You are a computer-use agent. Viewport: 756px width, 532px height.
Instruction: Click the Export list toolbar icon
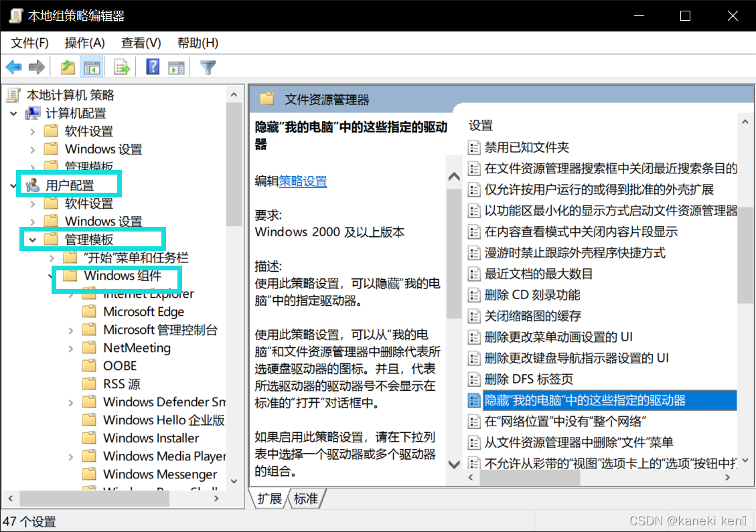(122, 68)
